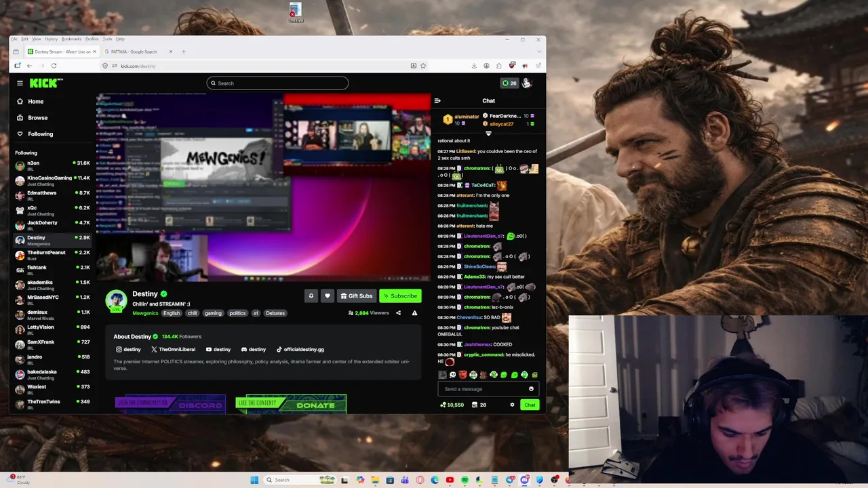The image size is (868, 488).
Task: Open the Bookmarks menu
Action: tap(71, 39)
